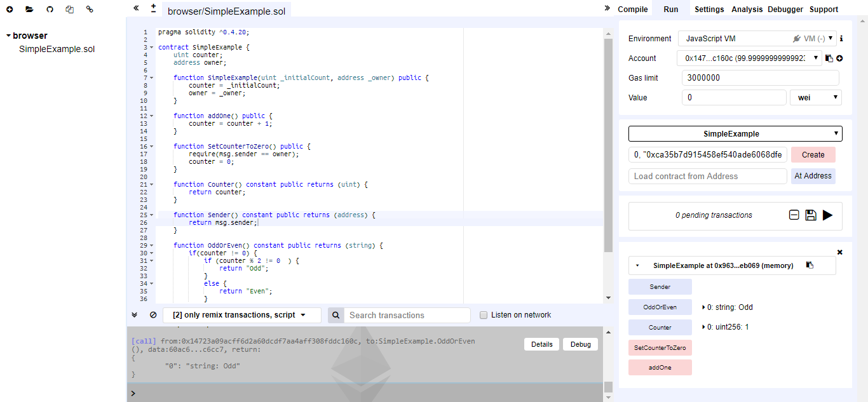Copy SimpleExample instance address icon
Image resolution: width=868 pixels, height=402 pixels.
pyautogui.click(x=810, y=265)
